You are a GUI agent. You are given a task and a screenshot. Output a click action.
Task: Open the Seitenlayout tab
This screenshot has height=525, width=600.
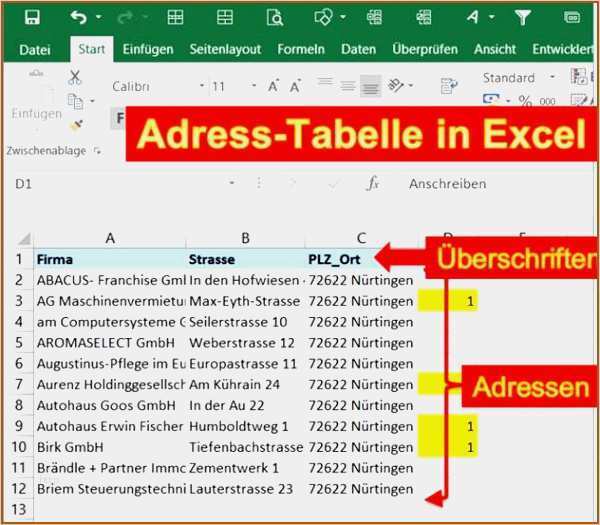[x=225, y=49]
